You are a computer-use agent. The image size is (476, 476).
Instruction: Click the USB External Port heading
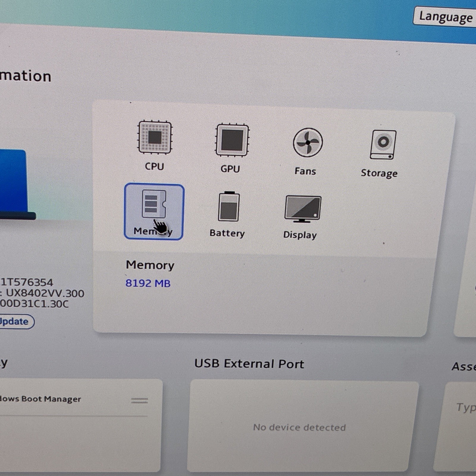249,364
